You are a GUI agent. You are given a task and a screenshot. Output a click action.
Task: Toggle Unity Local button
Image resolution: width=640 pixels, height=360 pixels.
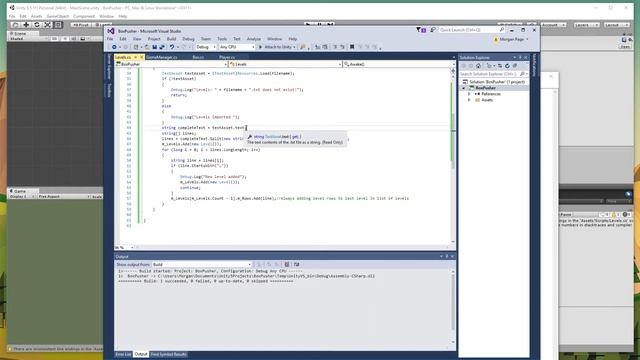click(x=103, y=25)
